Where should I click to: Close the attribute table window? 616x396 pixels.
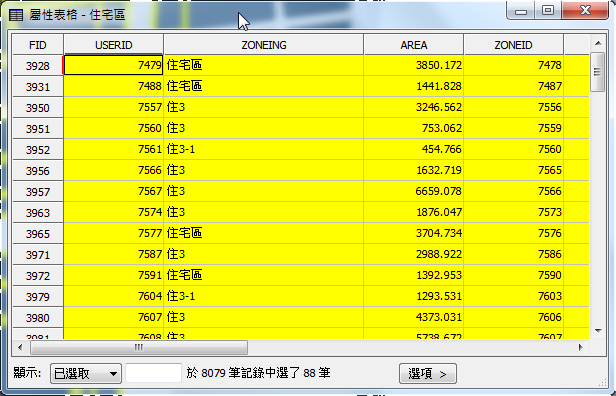tap(585, 11)
